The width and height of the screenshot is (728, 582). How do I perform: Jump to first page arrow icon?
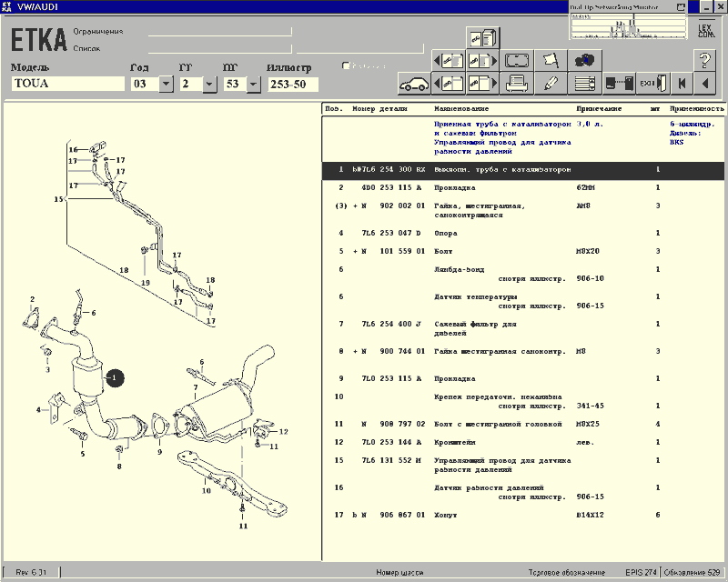[679, 85]
